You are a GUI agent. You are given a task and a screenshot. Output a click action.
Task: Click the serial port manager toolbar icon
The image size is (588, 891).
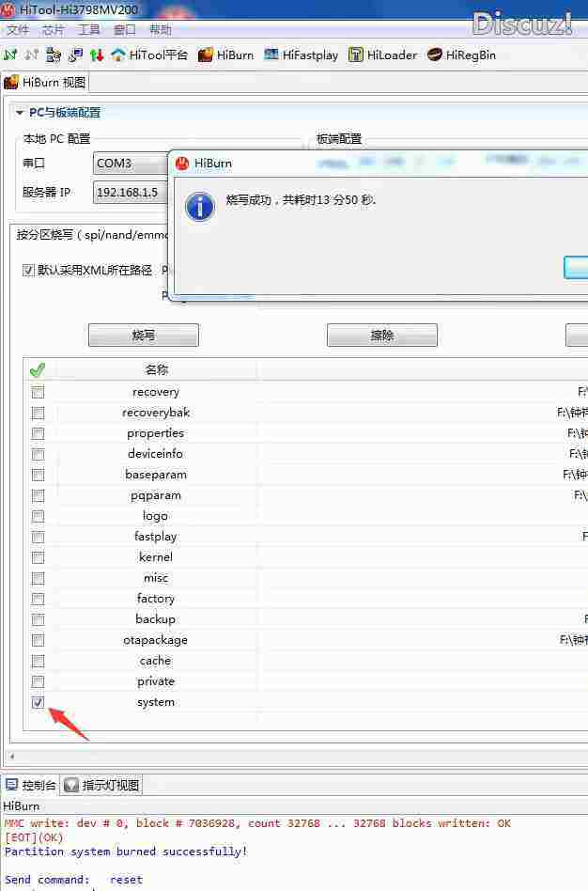(x=54, y=55)
